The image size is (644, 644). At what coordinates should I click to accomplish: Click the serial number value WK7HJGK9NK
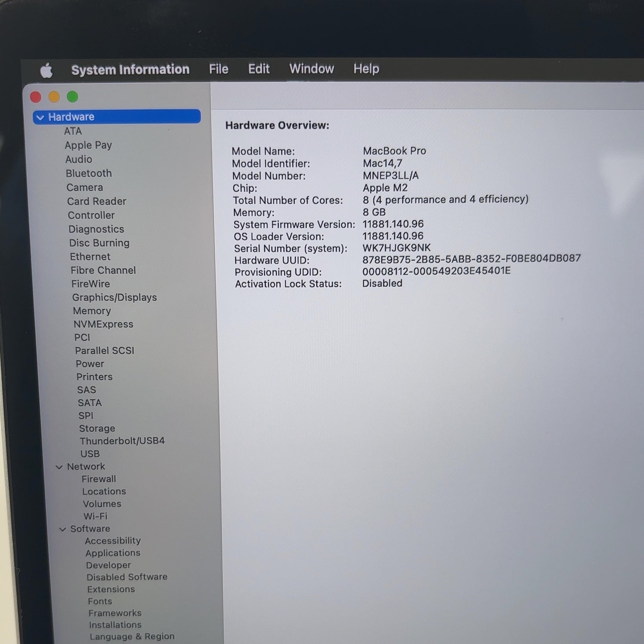(396, 248)
